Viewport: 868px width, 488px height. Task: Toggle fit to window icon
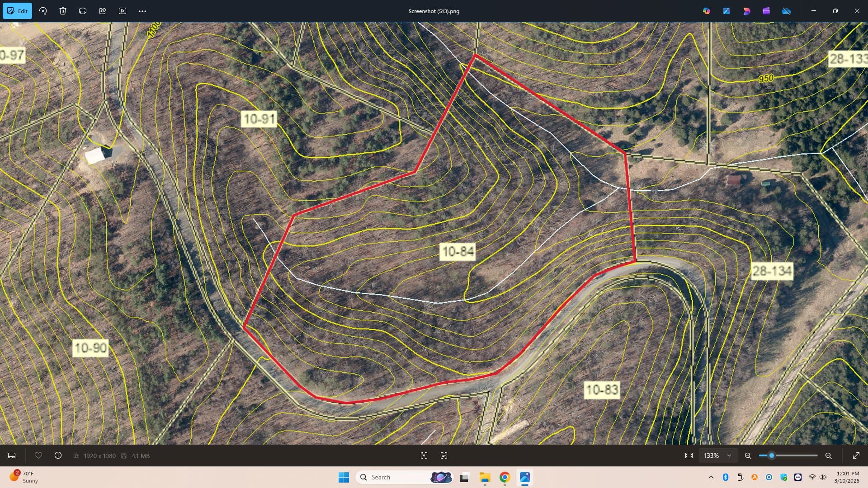pos(689,455)
